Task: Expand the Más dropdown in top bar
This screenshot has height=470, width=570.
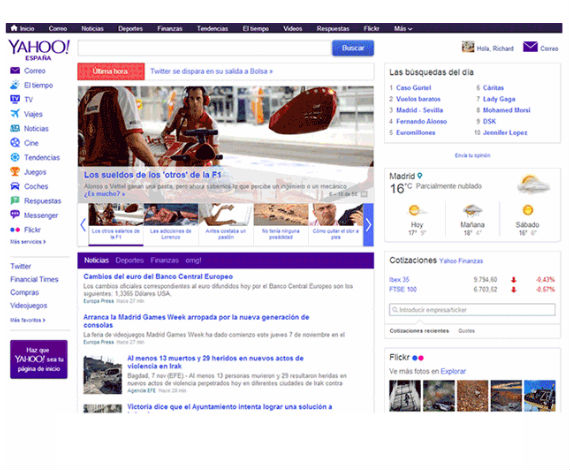Action: [x=403, y=28]
